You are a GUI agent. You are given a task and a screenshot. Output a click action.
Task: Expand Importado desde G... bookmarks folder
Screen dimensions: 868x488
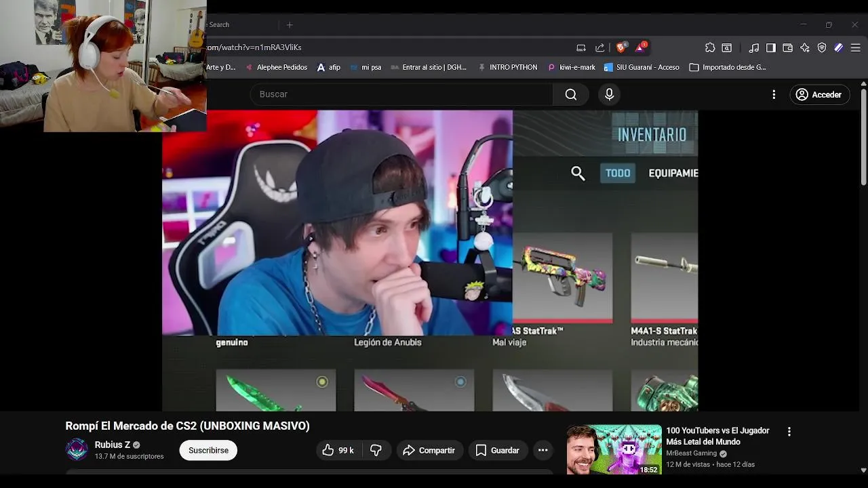(728, 67)
